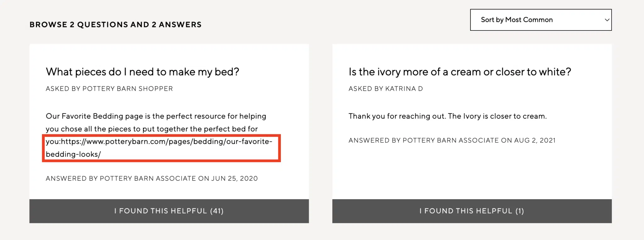The image size is (644, 240).
Task: Click inside the red-outlined URL box
Action: coord(161,148)
